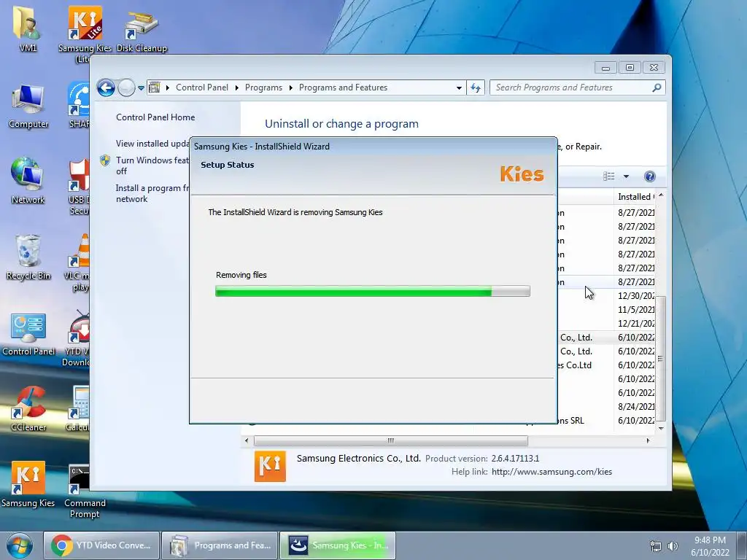Switch to Samsung Kies installer taskbar button
The height and width of the screenshot is (560, 747).
click(x=337, y=545)
